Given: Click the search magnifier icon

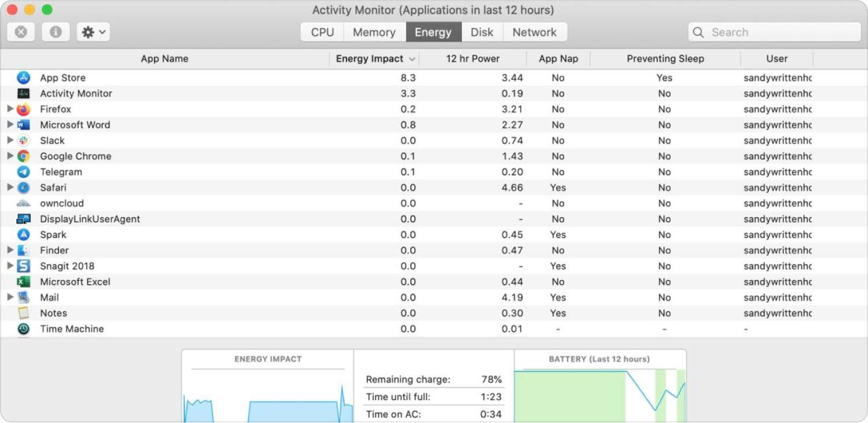Looking at the screenshot, I should tap(698, 32).
